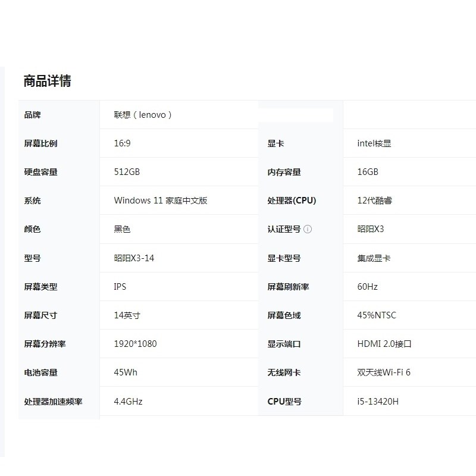
Task: Click the 处理器加速频率 label
Action: click(53, 402)
